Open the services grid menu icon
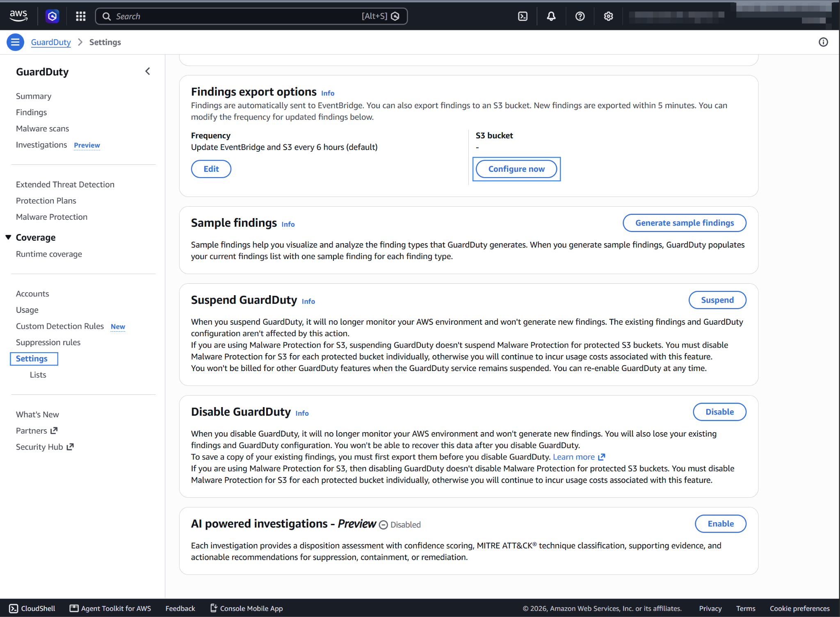This screenshot has width=840, height=617. click(81, 16)
